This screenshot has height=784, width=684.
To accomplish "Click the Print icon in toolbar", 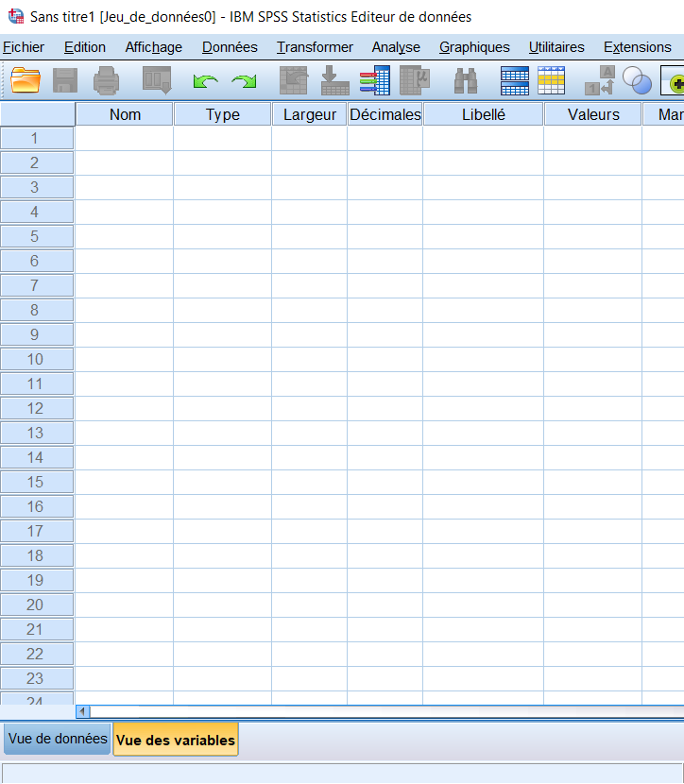I will point(106,80).
